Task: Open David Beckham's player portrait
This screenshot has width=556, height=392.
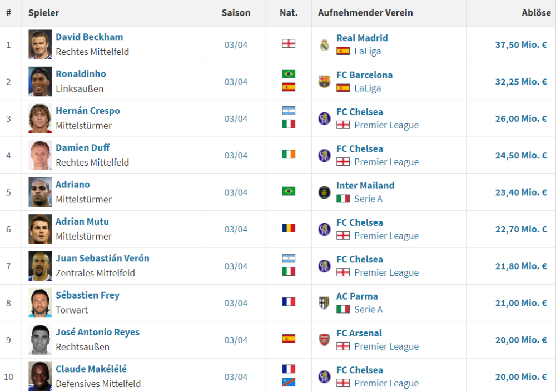Action: [40, 44]
